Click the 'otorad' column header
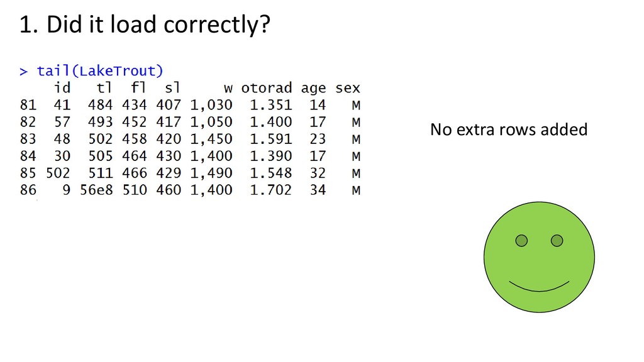The image size is (644, 362). 267,88
